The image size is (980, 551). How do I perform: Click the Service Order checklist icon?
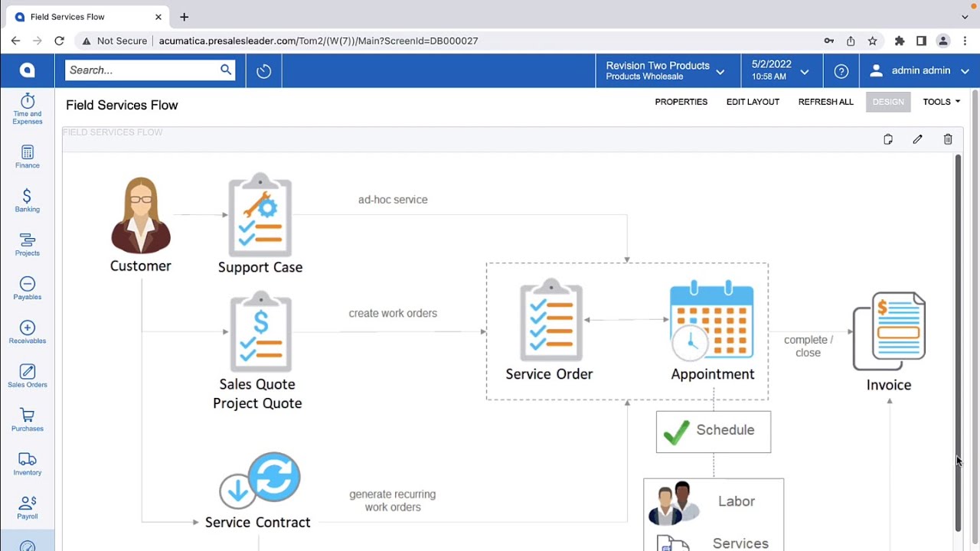[x=551, y=320]
